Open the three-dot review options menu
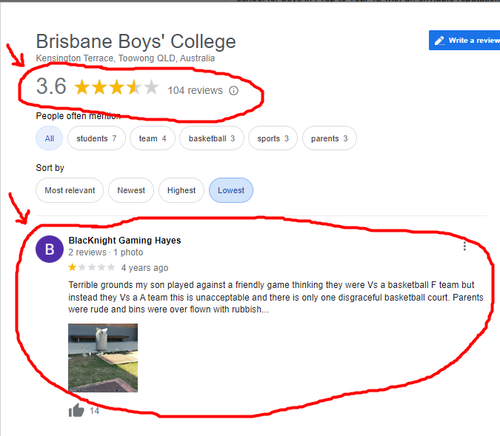Image resolution: width=500 pixels, height=436 pixels. 464,246
